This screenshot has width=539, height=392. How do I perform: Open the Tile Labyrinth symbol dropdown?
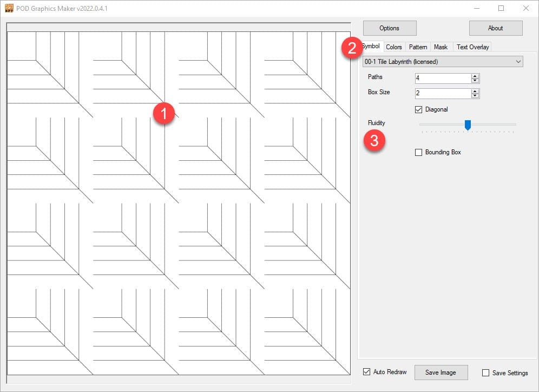click(x=443, y=62)
